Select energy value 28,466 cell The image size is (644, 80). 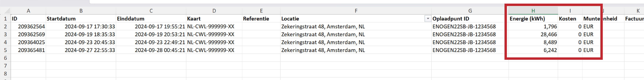pyautogui.click(x=533, y=34)
